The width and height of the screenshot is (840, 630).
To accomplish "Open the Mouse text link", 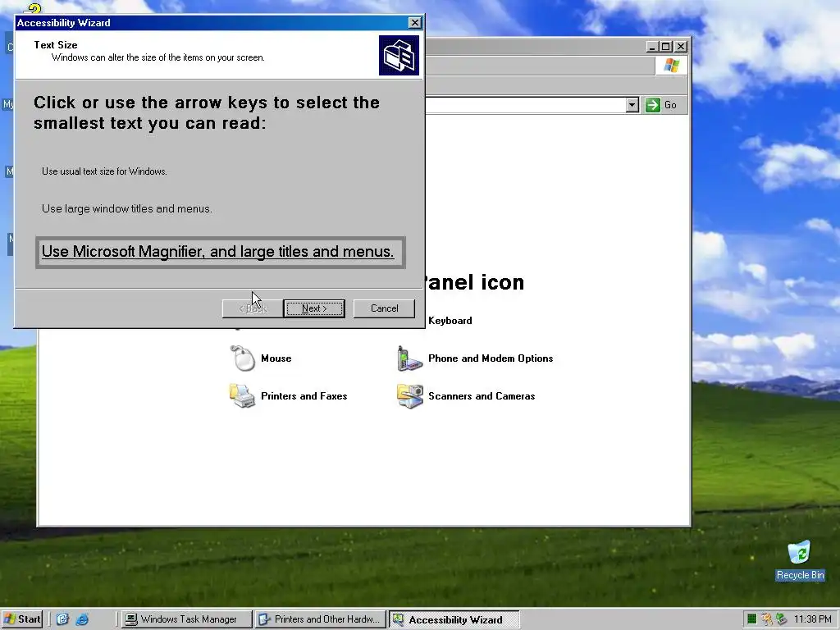I will (276, 358).
